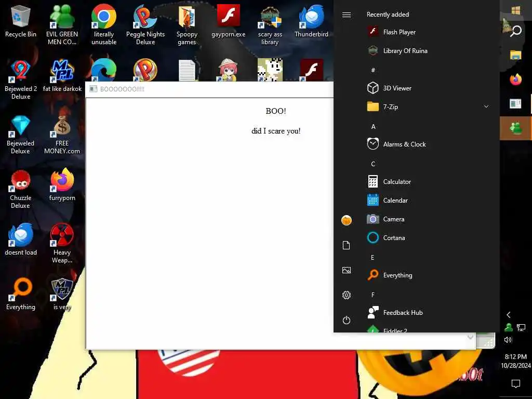Open doesnt load Thunderbird shortcut
The height and width of the screenshot is (399, 532).
[20, 239]
